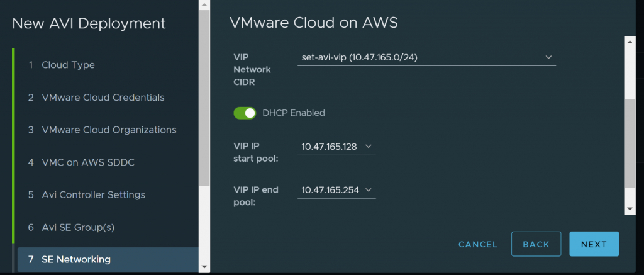Open the VMware Cloud Credentials step
644x275 pixels.
coord(103,98)
